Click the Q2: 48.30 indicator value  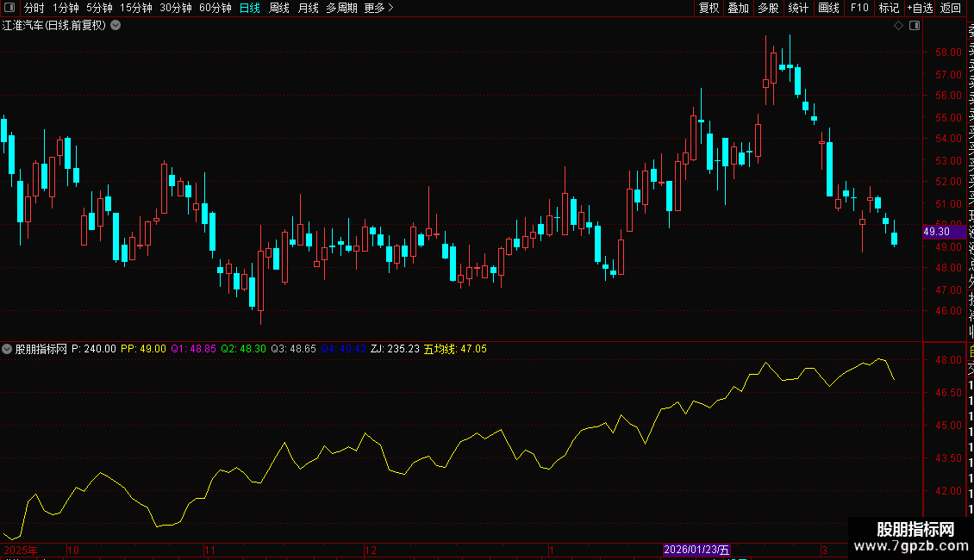point(243,349)
